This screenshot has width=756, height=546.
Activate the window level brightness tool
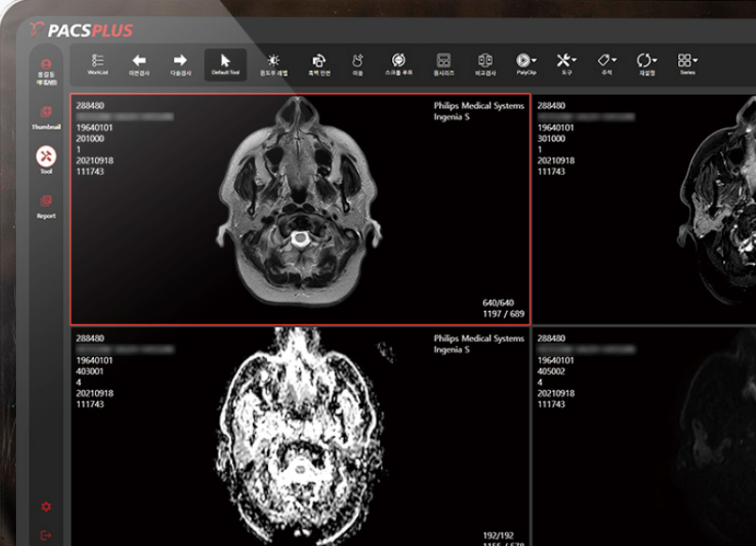click(x=274, y=64)
